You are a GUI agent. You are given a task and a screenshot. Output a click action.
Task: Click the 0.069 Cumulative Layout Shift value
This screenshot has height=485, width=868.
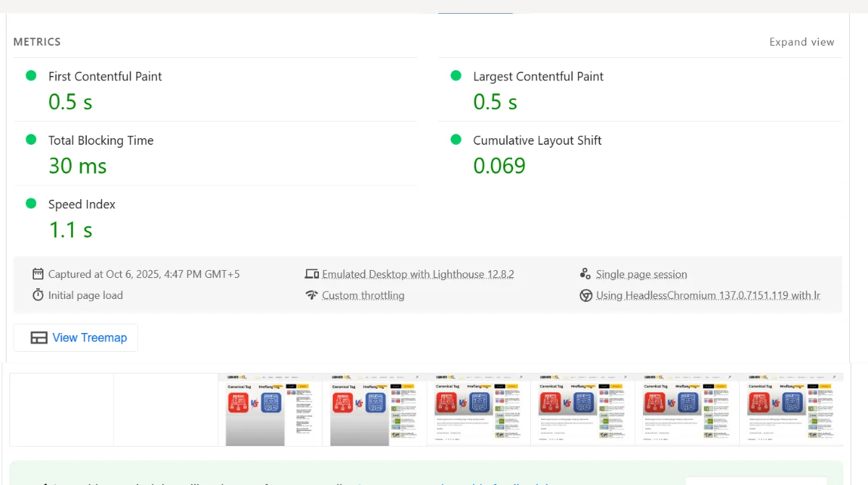tap(499, 166)
